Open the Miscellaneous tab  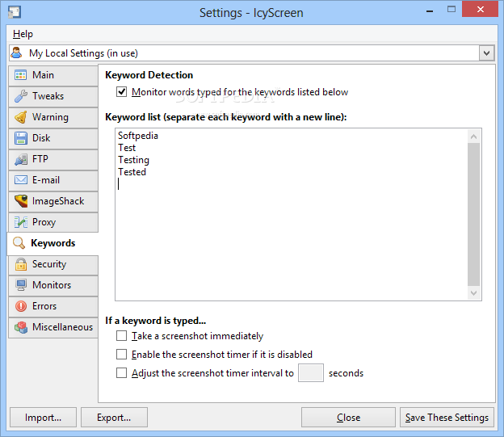pos(53,327)
